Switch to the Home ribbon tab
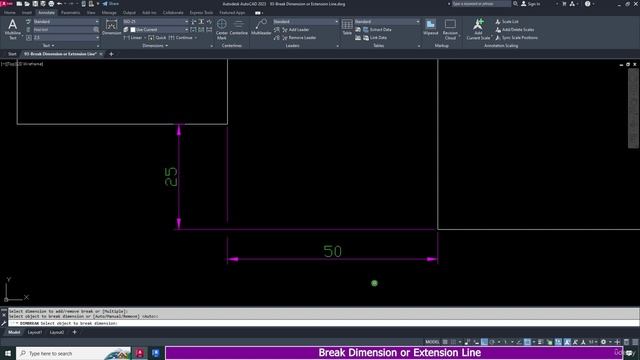Screen dimensions: 640x360 [x=9, y=13]
